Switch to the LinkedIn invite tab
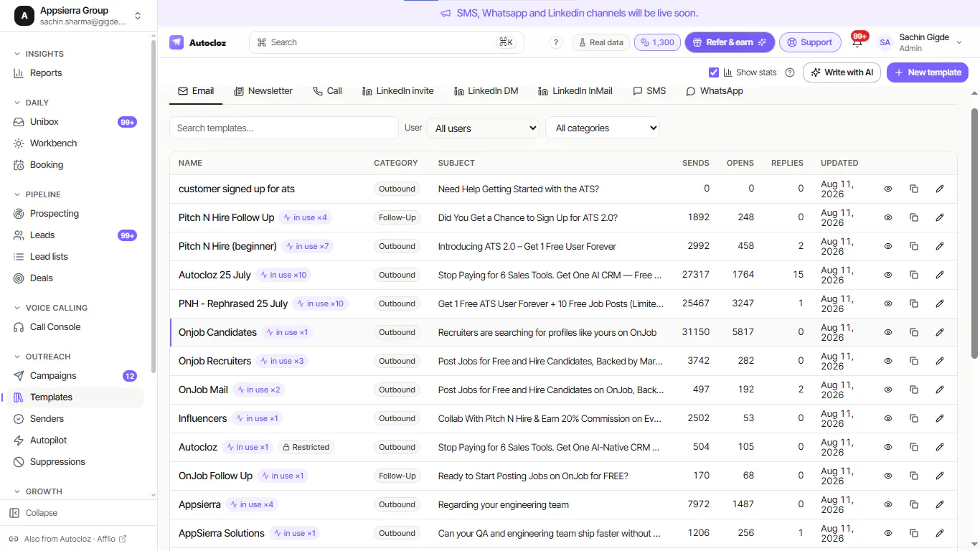Image resolution: width=980 pixels, height=551 pixels. coord(398,91)
